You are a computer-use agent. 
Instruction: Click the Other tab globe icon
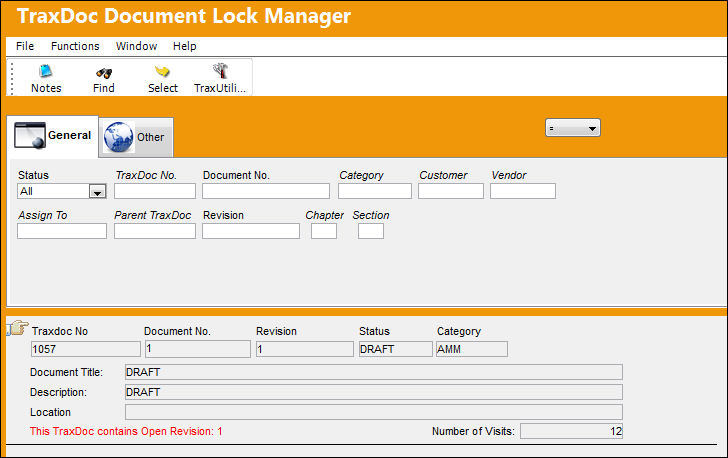(x=119, y=137)
